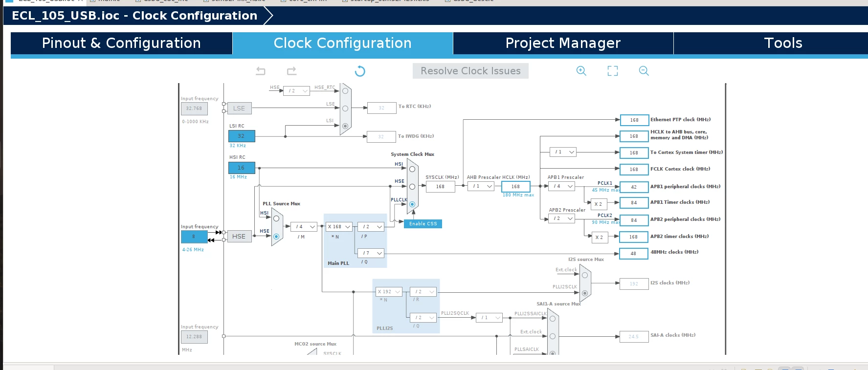This screenshot has width=868, height=370.
Task: Select PLLCLK in System Clock Mux
Action: tap(412, 204)
